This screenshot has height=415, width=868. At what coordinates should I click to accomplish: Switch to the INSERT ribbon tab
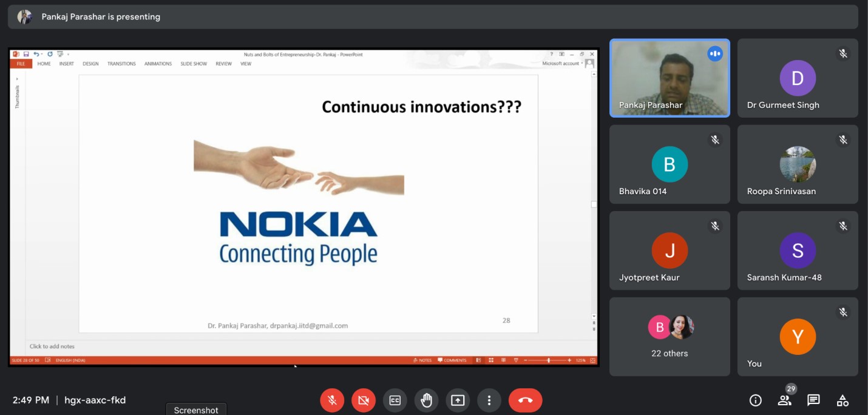67,64
